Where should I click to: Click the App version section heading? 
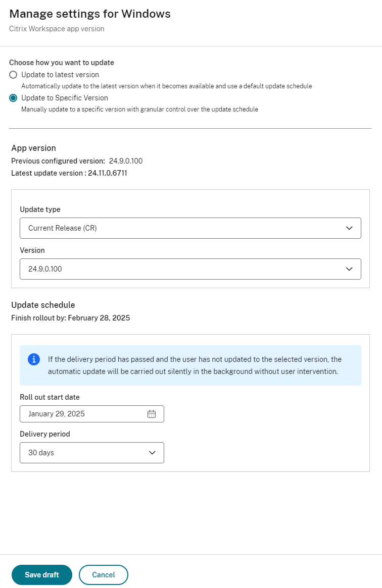click(33, 148)
